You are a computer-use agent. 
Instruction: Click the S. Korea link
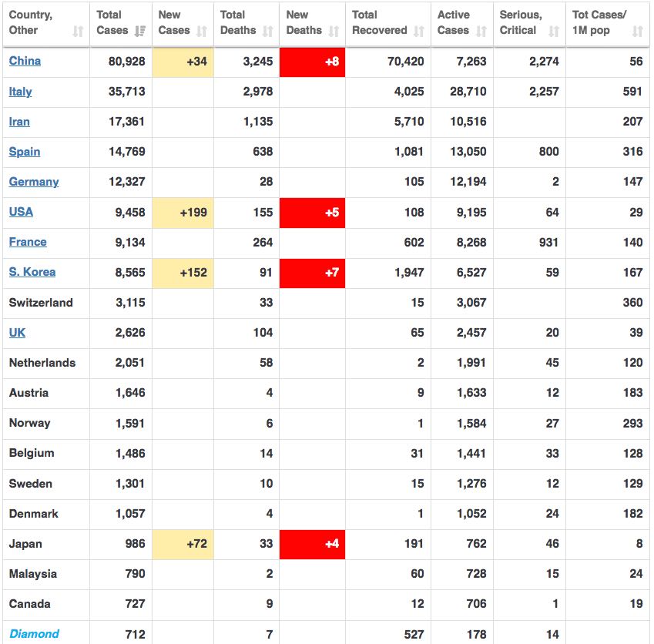pos(32,272)
